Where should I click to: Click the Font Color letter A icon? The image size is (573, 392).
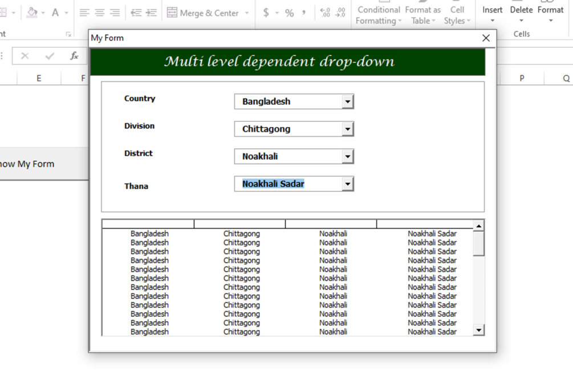pyautogui.click(x=55, y=13)
